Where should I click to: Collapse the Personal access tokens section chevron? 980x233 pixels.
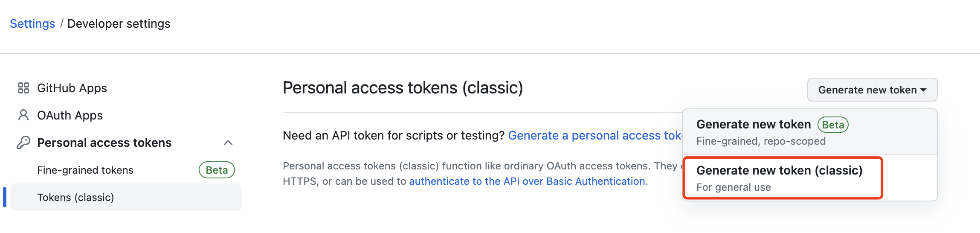click(x=228, y=143)
